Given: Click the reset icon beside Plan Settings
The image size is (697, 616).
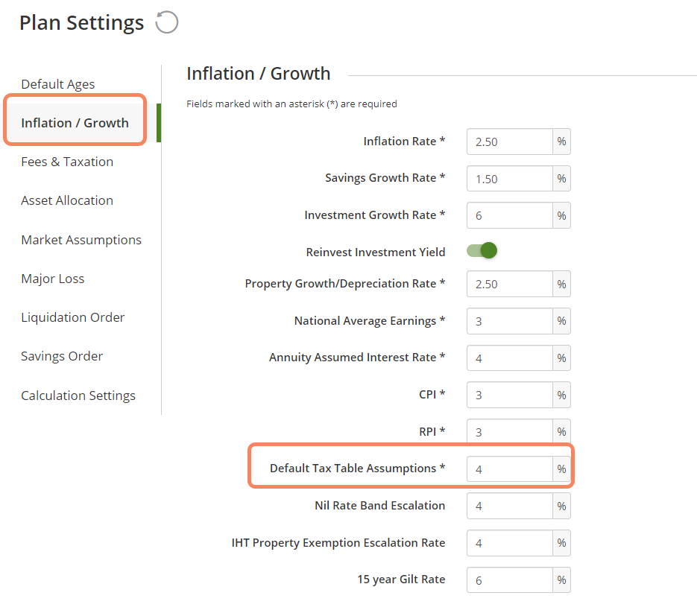Looking at the screenshot, I should click(166, 23).
